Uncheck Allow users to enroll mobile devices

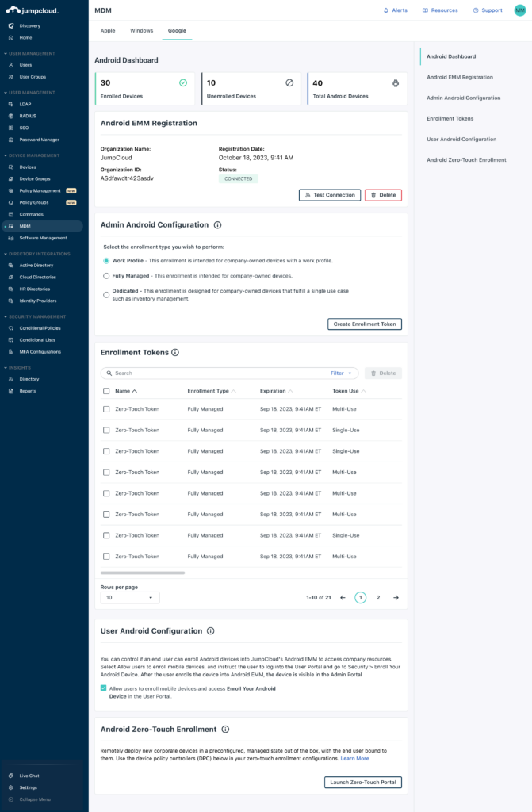tap(104, 688)
